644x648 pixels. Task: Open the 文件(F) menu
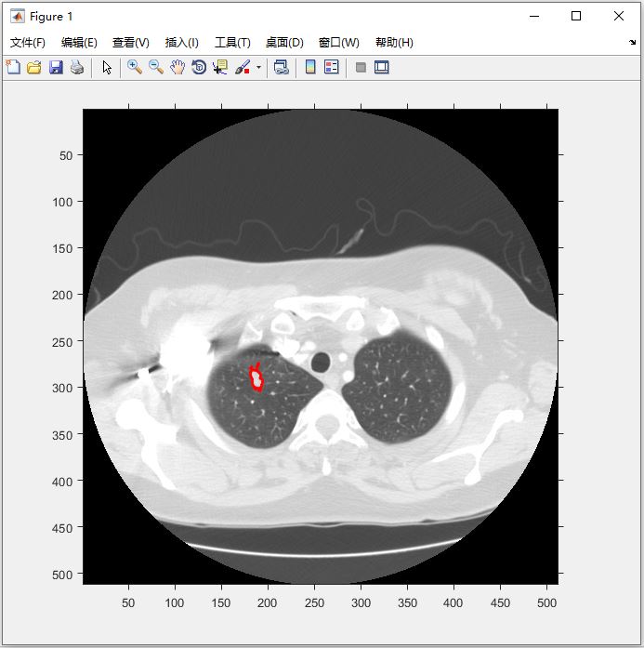point(28,43)
